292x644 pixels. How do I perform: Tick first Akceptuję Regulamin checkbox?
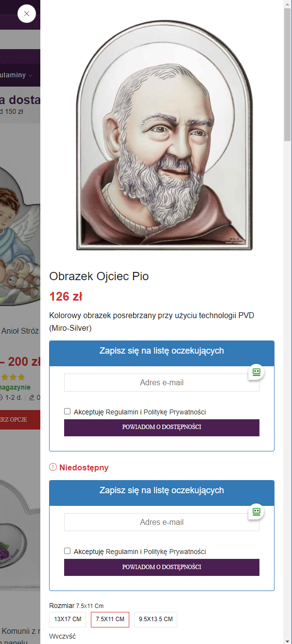[68, 411]
